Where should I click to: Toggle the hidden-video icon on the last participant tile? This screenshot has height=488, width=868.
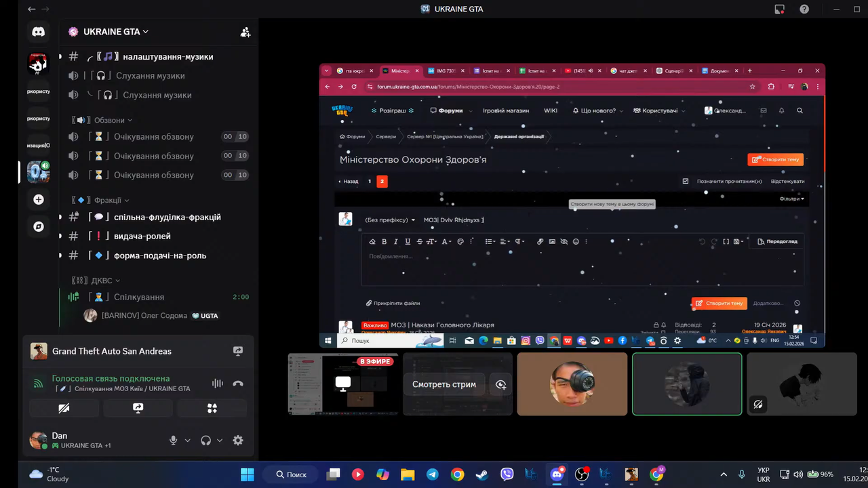click(758, 405)
